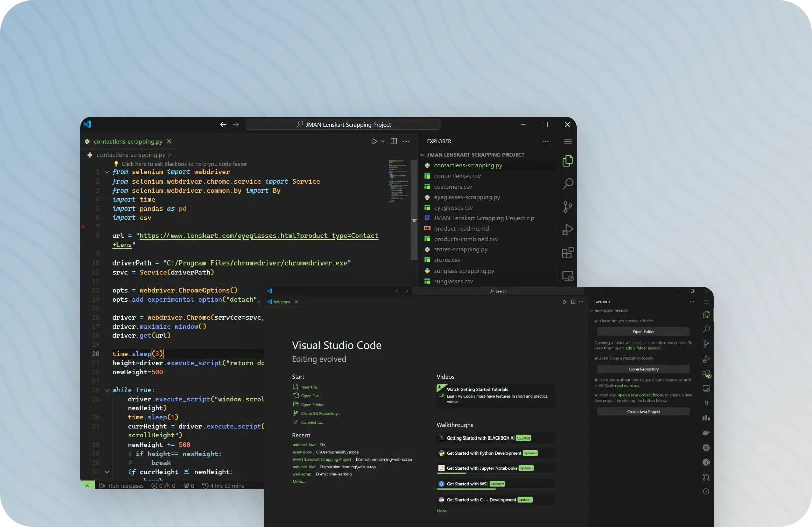Open product-readme.md in the Explorer
The height and width of the screenshot is (527, 812).
461,229
